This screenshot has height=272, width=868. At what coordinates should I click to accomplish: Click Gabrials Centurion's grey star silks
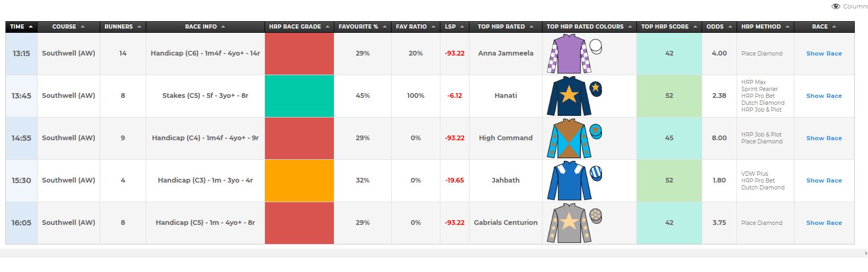569,223
